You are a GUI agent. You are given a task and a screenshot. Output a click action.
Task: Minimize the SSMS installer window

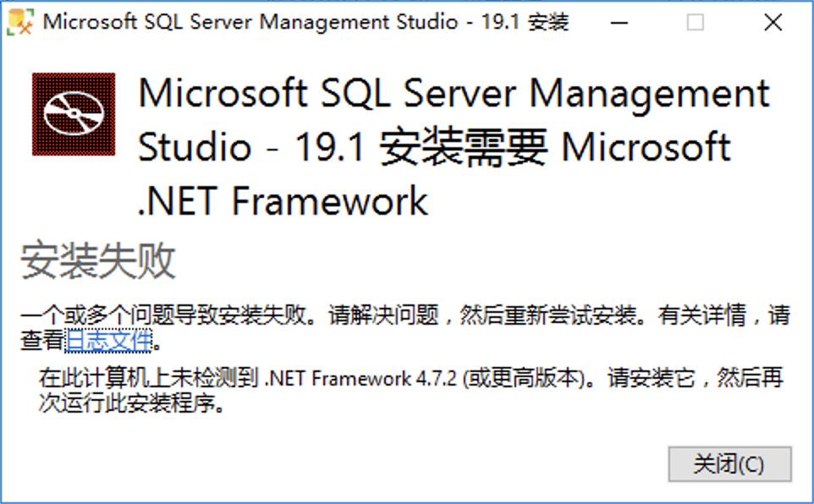pos(617,23)
